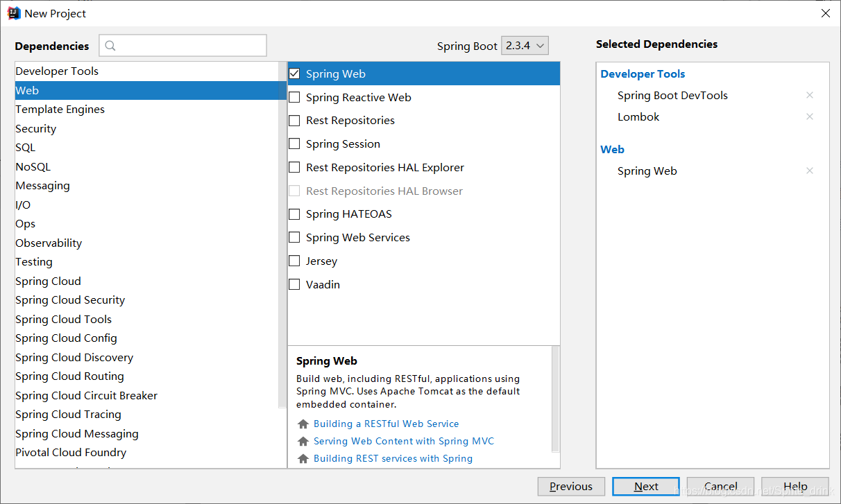Viewport: 841px width, 504px height.
Task: Remove Spring Boot DevTools via its x icon
Action: 809,96
